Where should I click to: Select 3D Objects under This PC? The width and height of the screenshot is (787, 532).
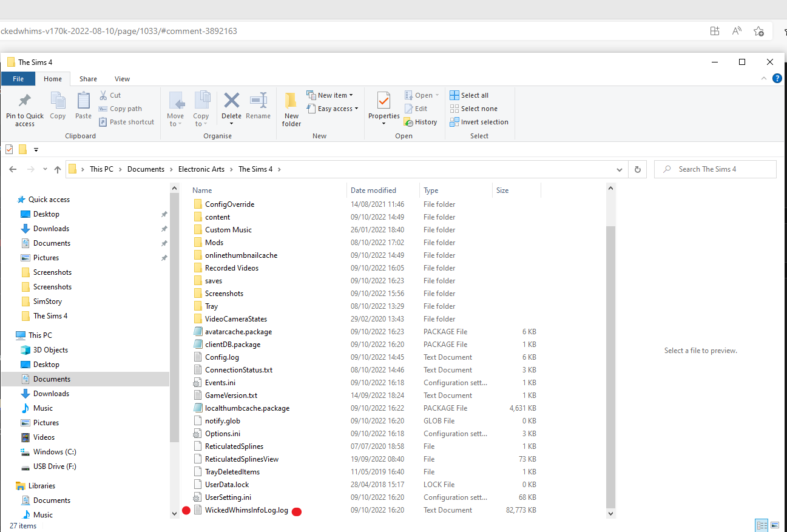tap(50, 350)
